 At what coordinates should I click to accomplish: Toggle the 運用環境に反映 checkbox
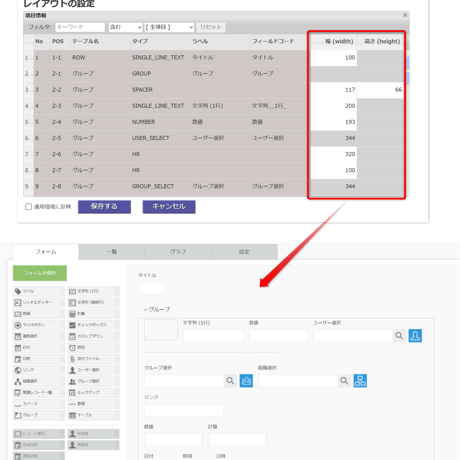[x=29, y=207]
